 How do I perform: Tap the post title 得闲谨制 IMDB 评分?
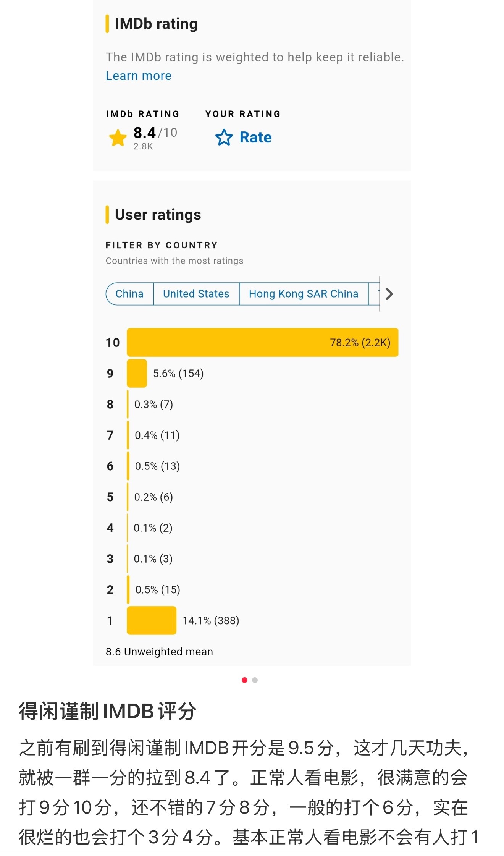pos(108,711)
